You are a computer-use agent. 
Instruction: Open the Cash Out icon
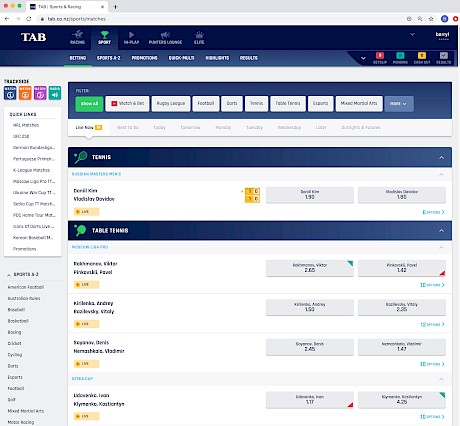tap(422, 55)
